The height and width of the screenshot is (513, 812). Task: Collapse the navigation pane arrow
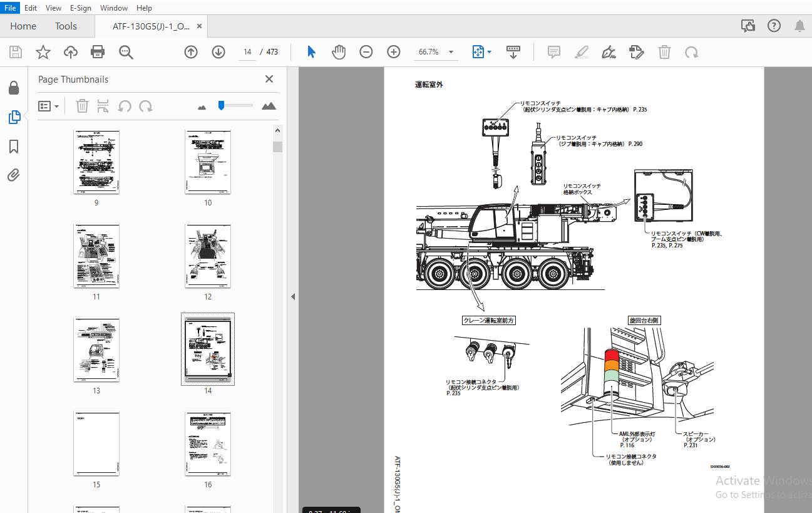pyautogui.click(x=293, y=297)
